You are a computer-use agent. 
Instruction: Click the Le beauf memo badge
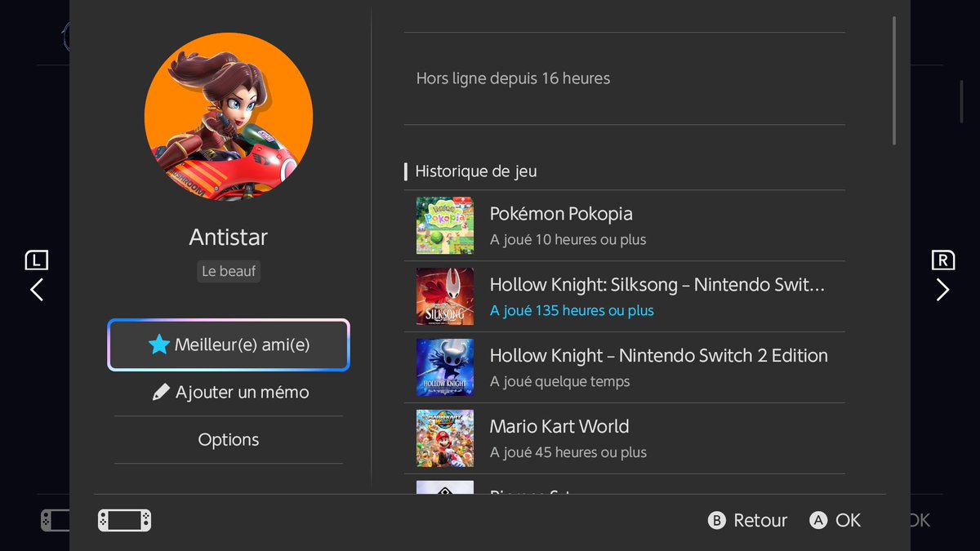point(229,271)
